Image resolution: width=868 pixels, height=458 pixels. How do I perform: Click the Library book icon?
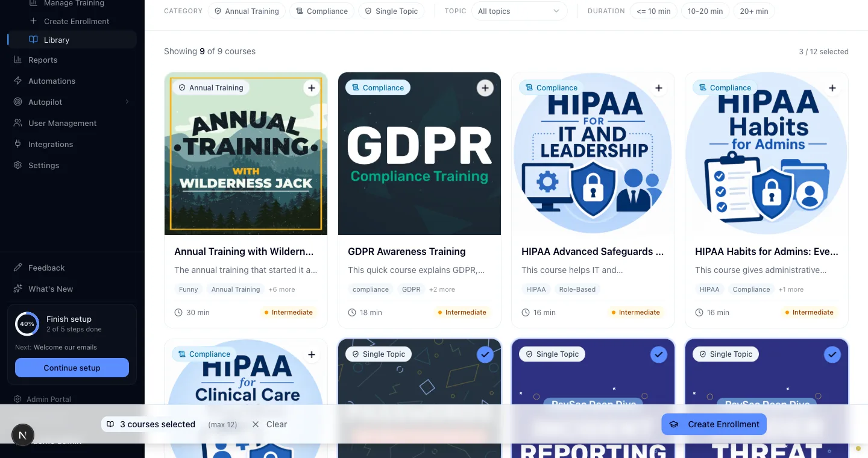[33, 40]
